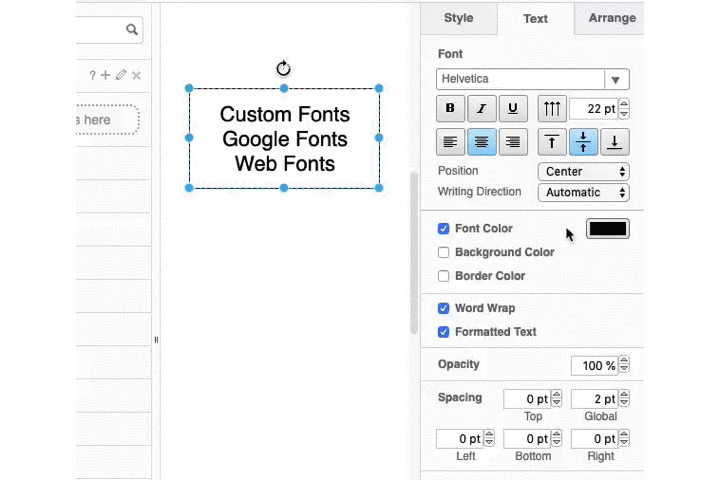Screen dimensions: 720x480
Task: Click the bottom-left resize handle of shape
Action: click(189, 188)
